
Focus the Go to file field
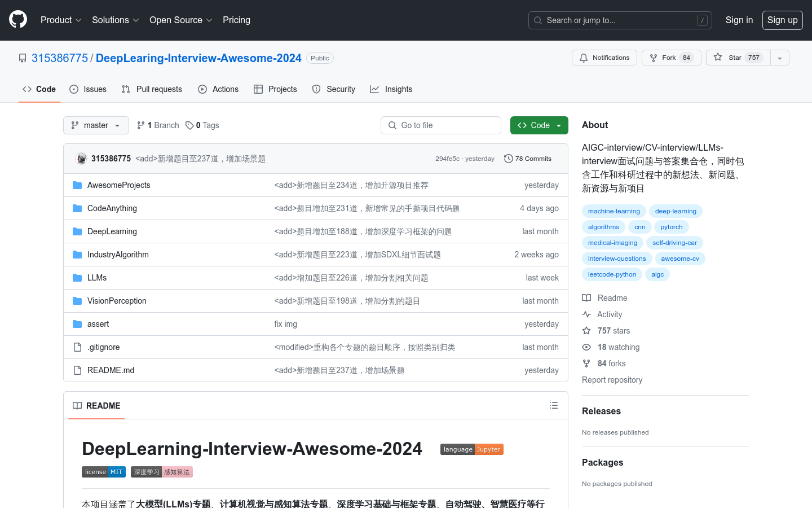pyautogui.click(x=441, y=125)
